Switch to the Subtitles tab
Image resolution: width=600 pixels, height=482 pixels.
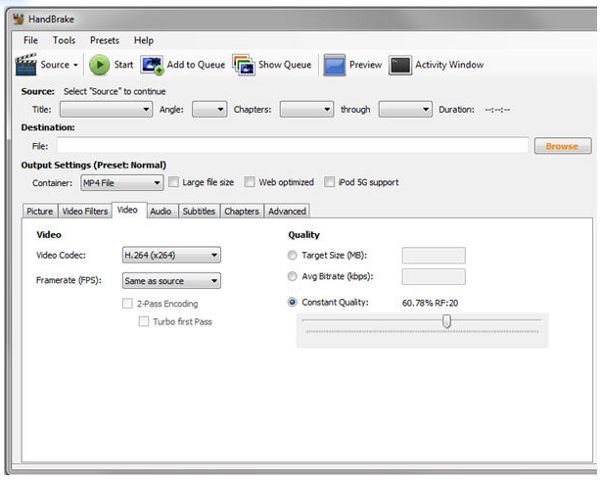pos(199,211)
